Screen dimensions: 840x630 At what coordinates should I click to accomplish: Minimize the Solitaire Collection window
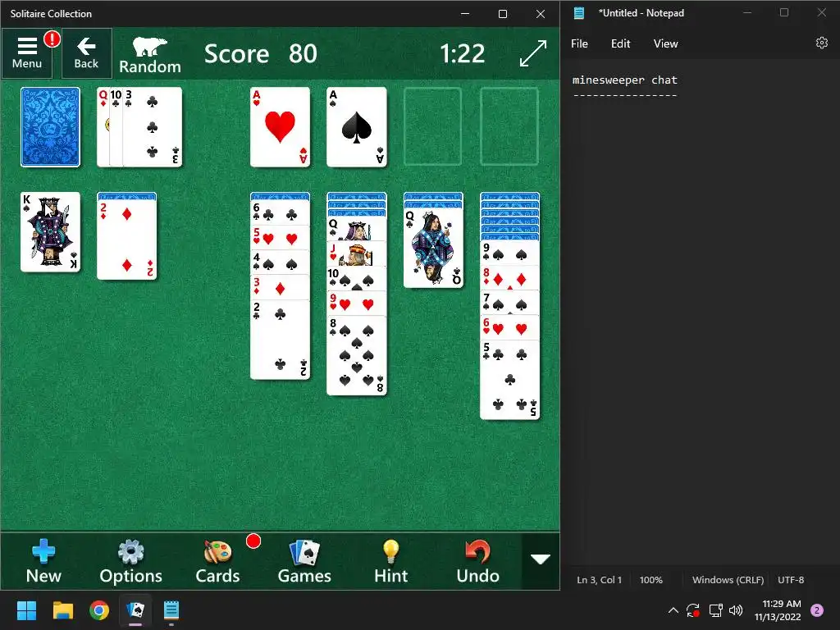tap(465, 14)
